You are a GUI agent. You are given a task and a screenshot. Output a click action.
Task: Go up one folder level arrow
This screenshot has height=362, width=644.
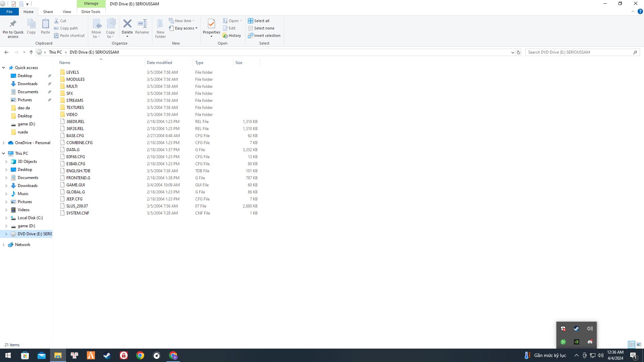pyautogui.click(x=31, y=52)
